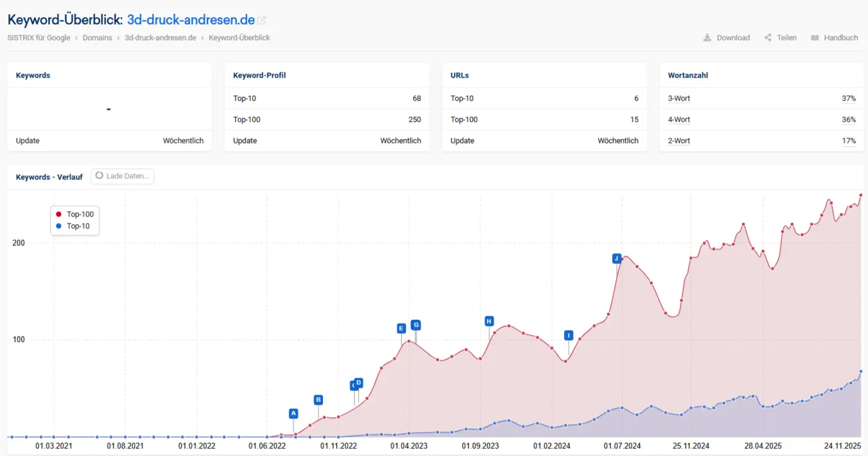Click the Lade Daten button
This screenshot has width=868, height=456.
click(122, 176)
